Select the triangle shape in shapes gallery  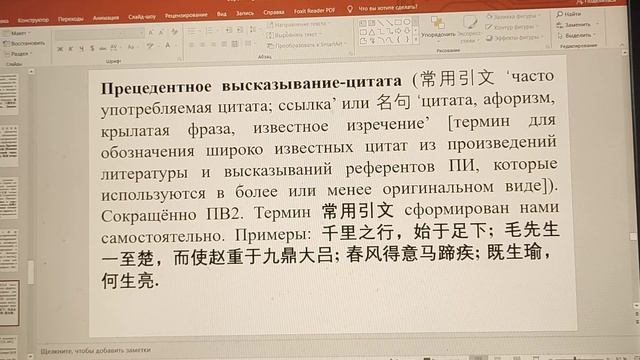pyautogui.click(x=372, y=31)
